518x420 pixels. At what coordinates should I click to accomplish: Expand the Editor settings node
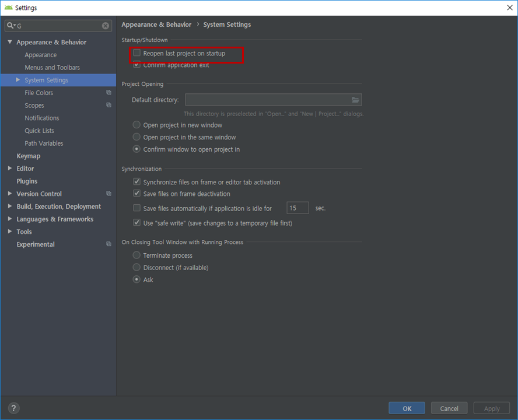[10, 168]
